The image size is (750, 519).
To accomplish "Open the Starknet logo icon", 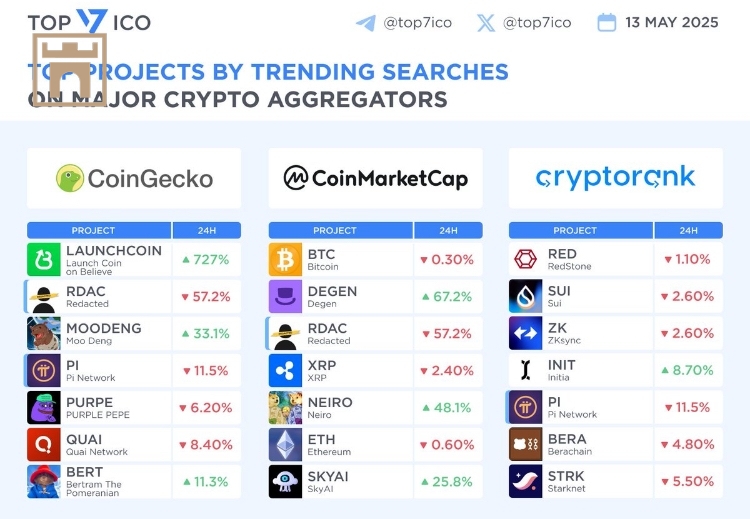I will pyautogui.click(x=525, y=482).
